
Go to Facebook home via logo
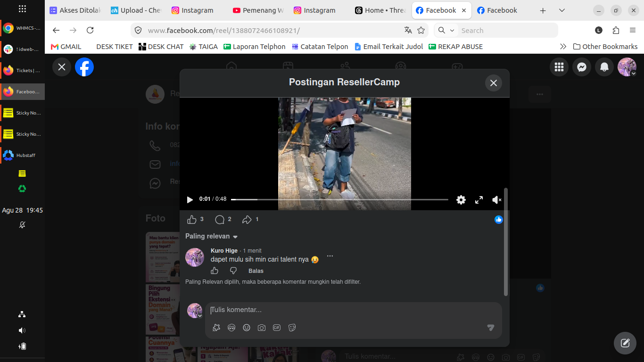pos(84,67)
